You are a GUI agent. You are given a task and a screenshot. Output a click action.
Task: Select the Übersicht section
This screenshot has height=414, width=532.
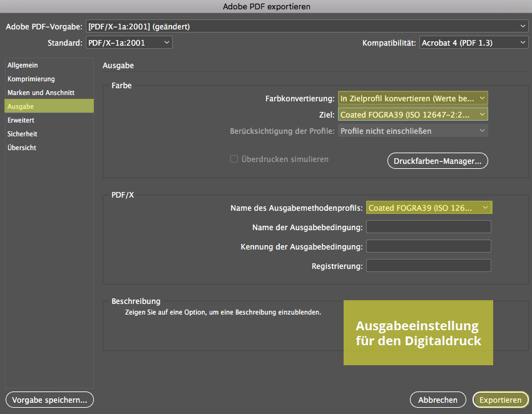(x=49, y=148)
